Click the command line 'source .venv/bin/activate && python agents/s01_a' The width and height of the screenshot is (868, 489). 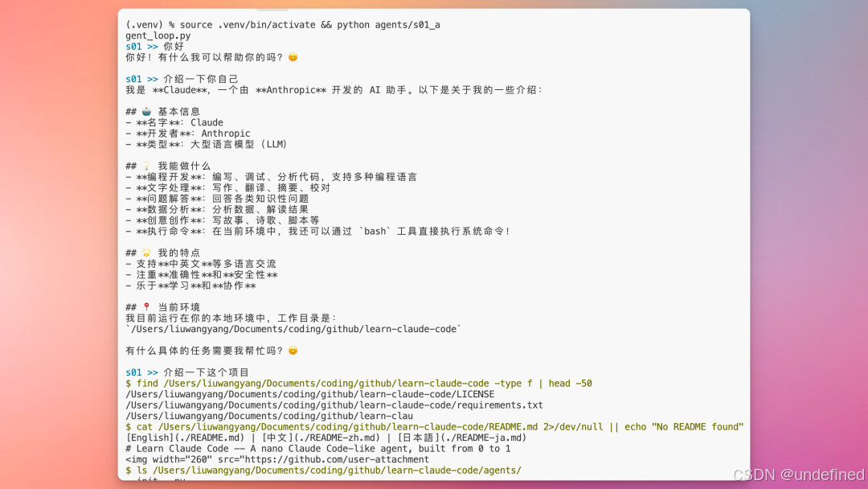click(x=310, y=25)
